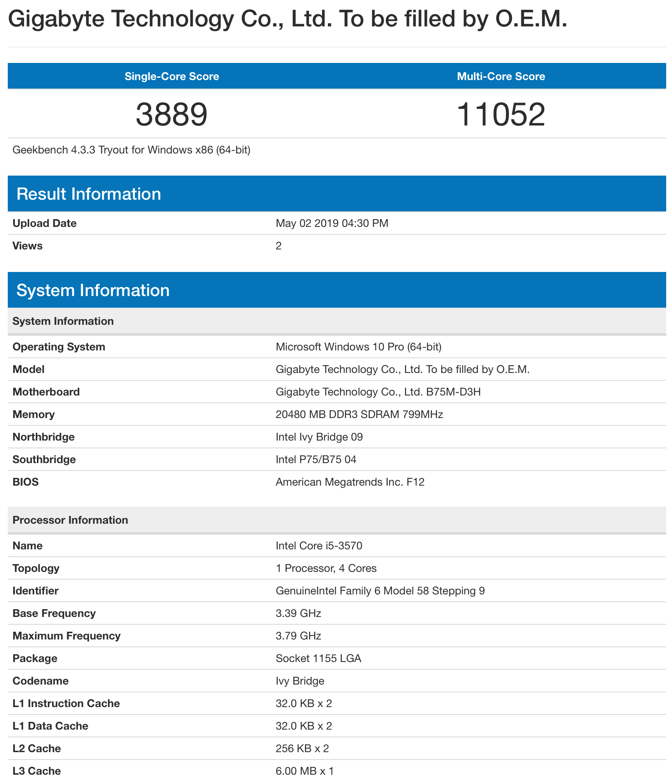Click the blue System Information section header
672x784 pixels.
click(337, 290)
